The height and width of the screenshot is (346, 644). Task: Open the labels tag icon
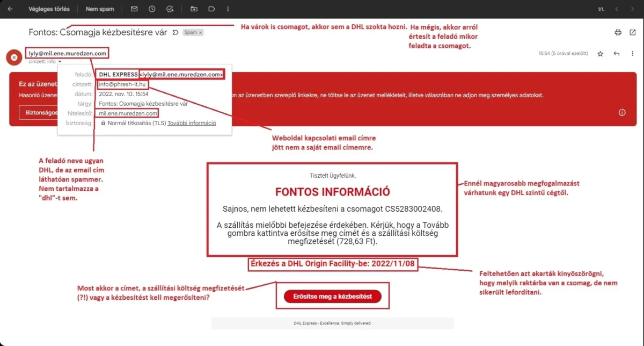[211, 9]
